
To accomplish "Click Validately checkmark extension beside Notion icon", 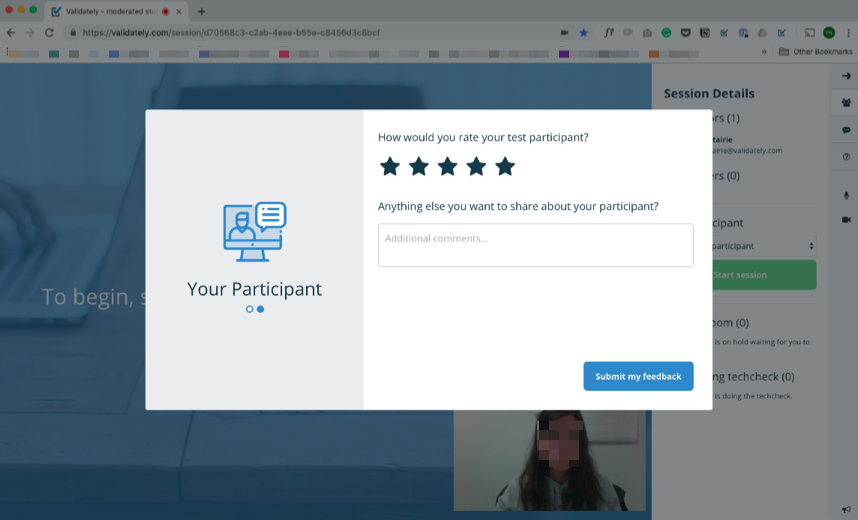I will point(724,33).
